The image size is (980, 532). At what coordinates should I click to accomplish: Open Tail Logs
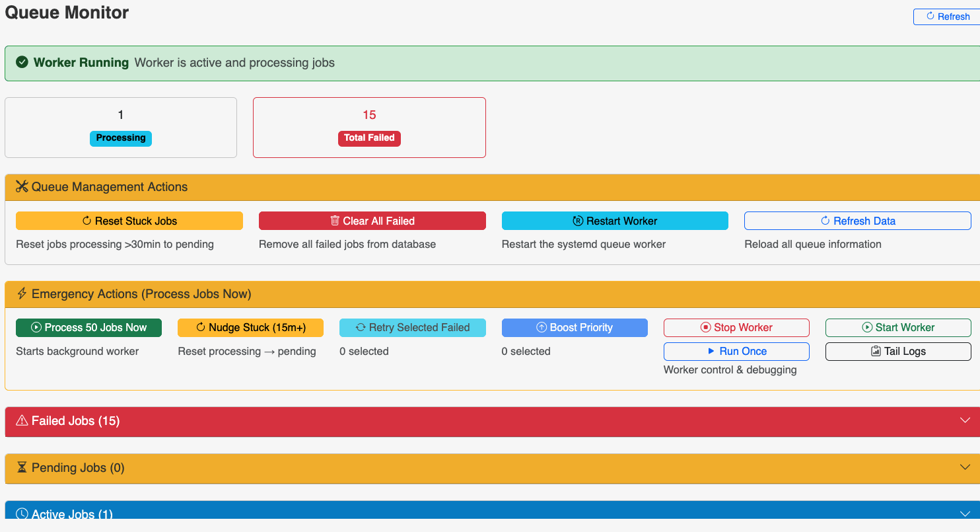pyautogui.click(x=898, y=352)
